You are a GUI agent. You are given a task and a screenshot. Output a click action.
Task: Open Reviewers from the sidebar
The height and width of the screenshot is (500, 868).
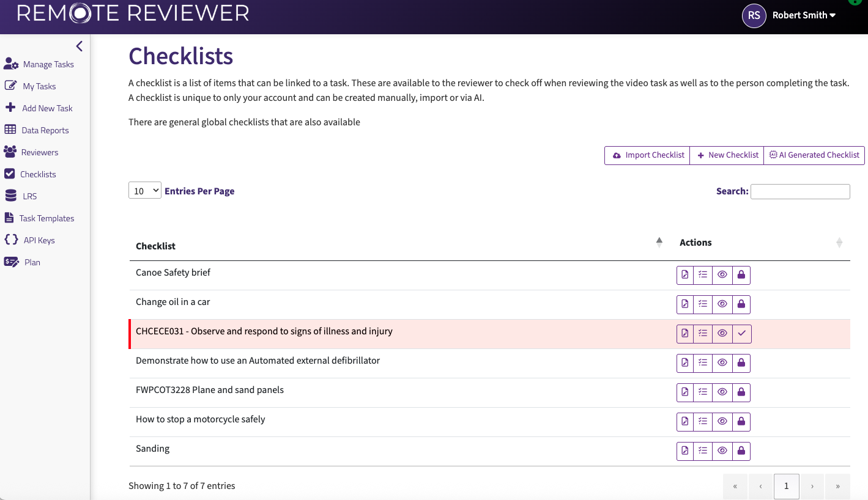[11, 152]
